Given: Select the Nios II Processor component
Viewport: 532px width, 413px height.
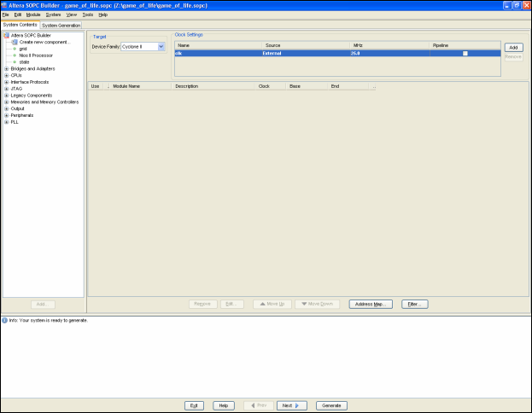Looking at the screenshot, I should 34,55.
